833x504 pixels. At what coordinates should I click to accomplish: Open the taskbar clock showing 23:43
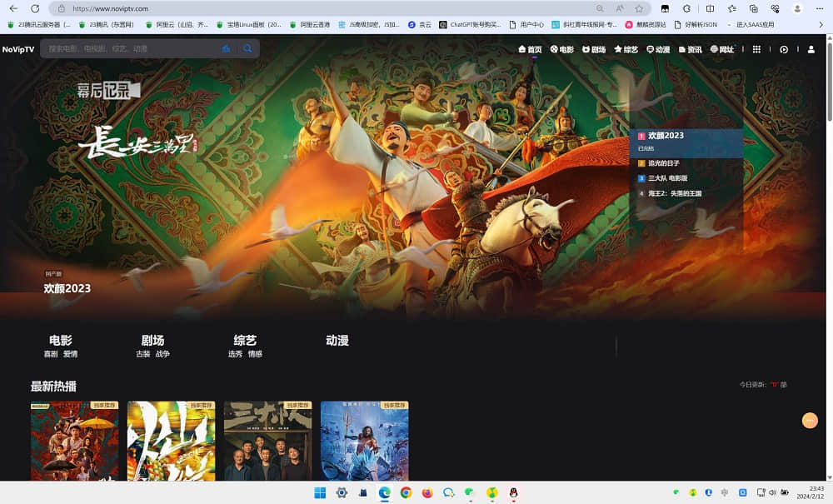[x=811, y=492]
